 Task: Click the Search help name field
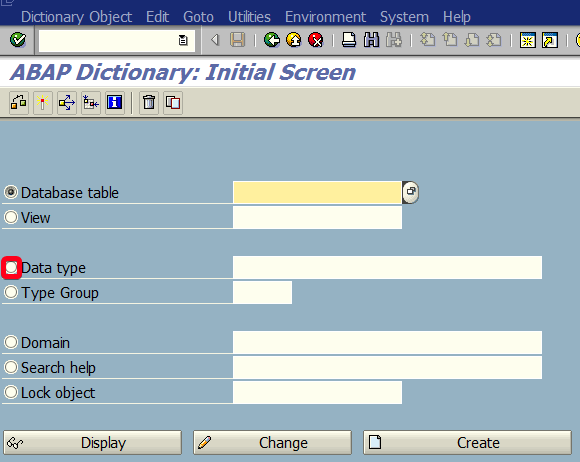(387, 367)
